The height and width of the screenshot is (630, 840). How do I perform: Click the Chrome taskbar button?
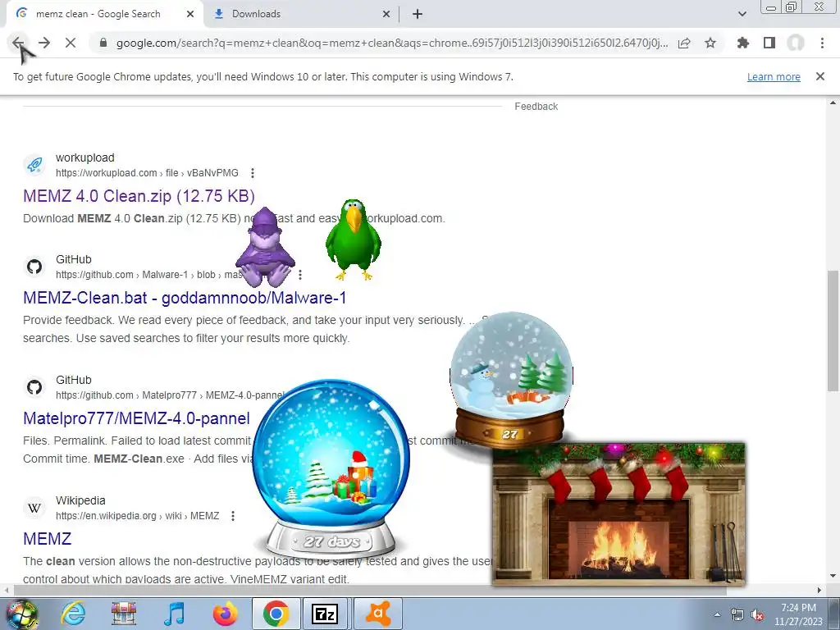(276, 614)
